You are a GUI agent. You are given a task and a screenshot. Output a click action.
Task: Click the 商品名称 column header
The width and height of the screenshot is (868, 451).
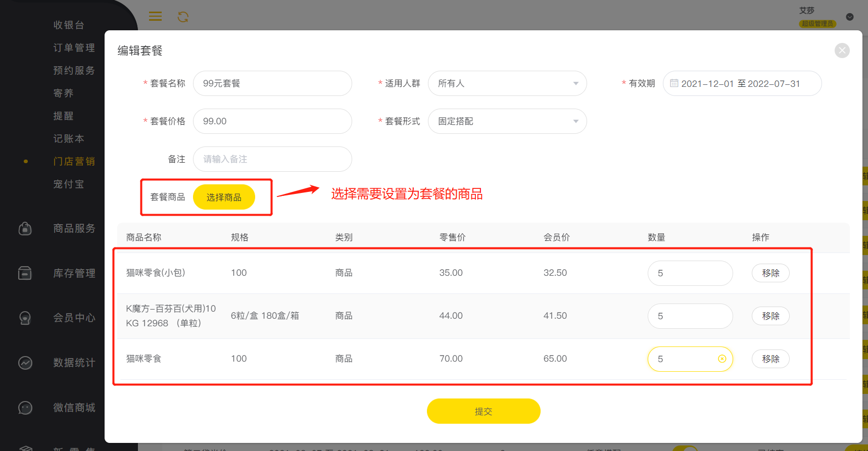point(144,237)
